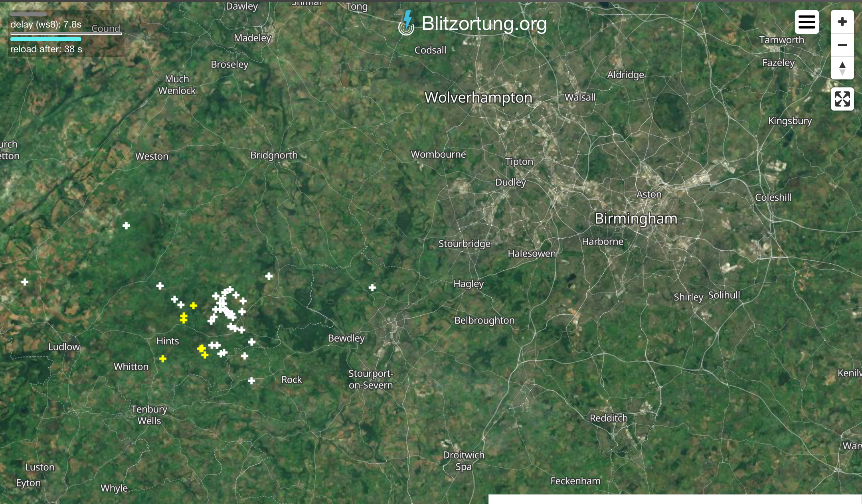This screenshot has width=862, height=504.
Task: Zoom out with the minus button
Action: tap(842, 45)
